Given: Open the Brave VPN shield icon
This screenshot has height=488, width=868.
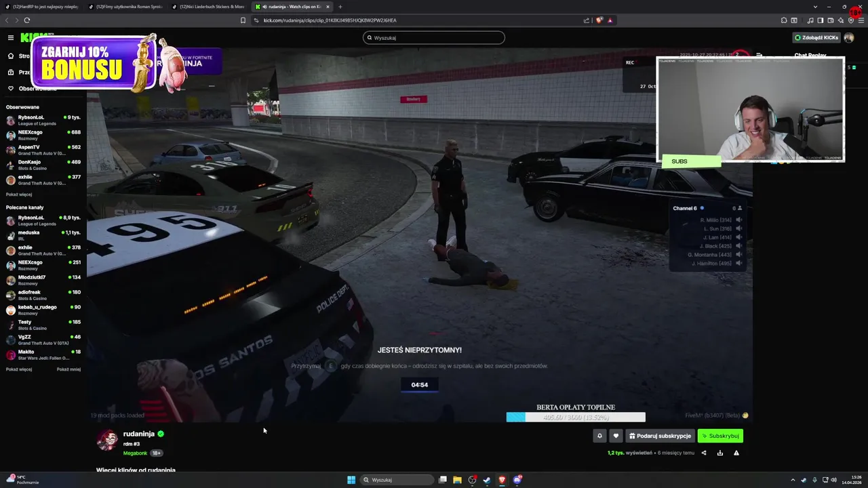Looking at the screenshot, I should click(851, 20).
